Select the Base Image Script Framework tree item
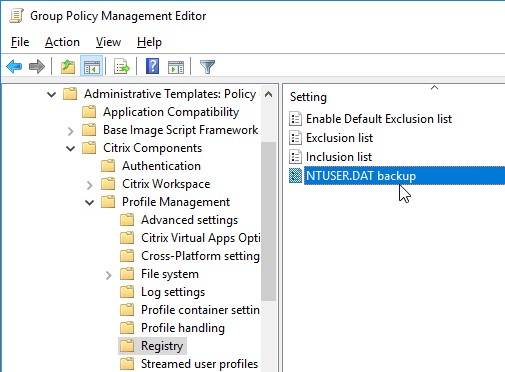This screenshot has height=372, width=505. pyautogui.click(x=180, y=130)
